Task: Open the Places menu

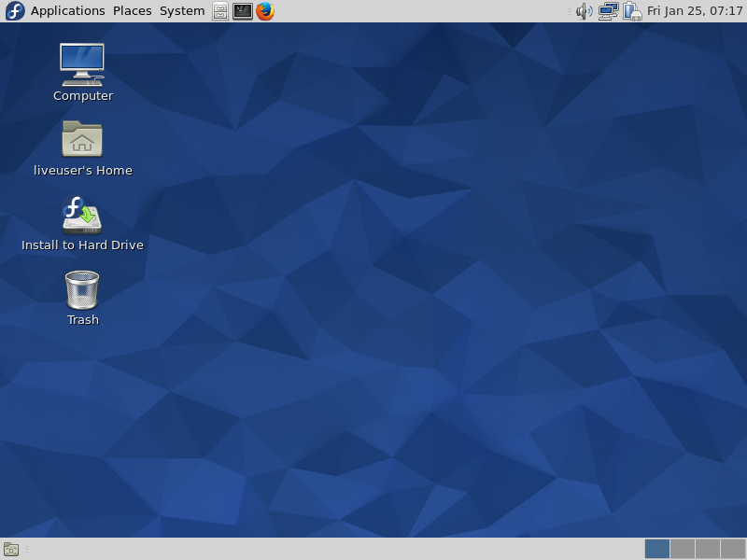Action: [x=132, y=11]
